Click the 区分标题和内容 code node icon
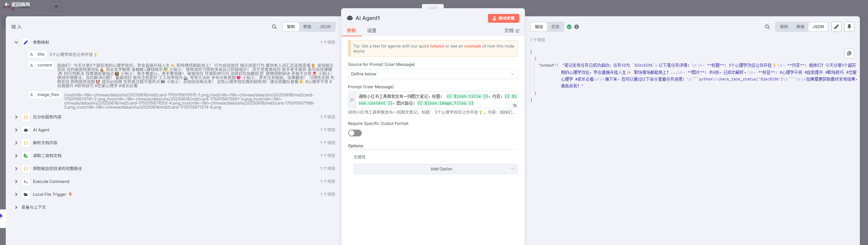The height and width of the screenshot is (245, 868). tap(26, 117)
